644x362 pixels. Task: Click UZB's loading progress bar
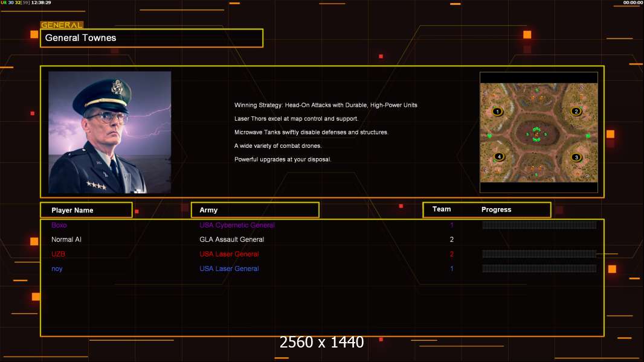[x=539, y=254]
